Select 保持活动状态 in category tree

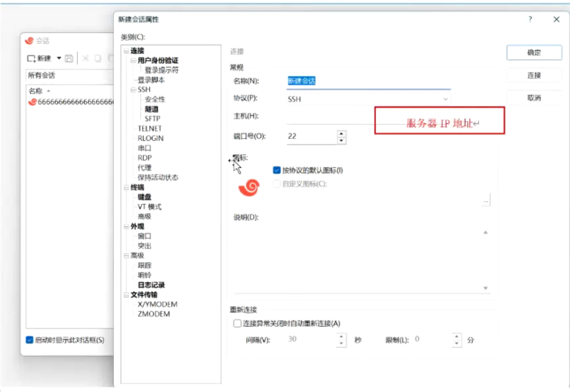158,178
